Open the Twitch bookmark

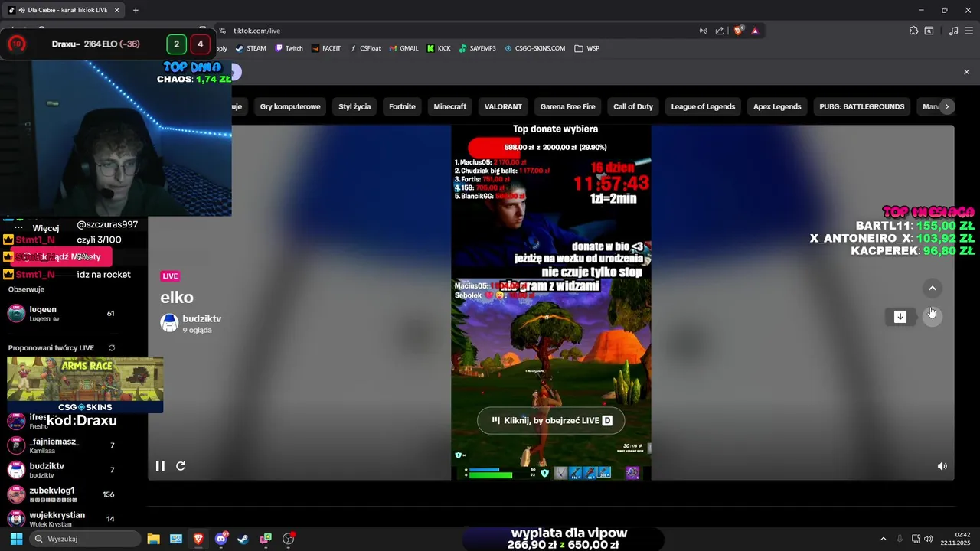[289, 48]
